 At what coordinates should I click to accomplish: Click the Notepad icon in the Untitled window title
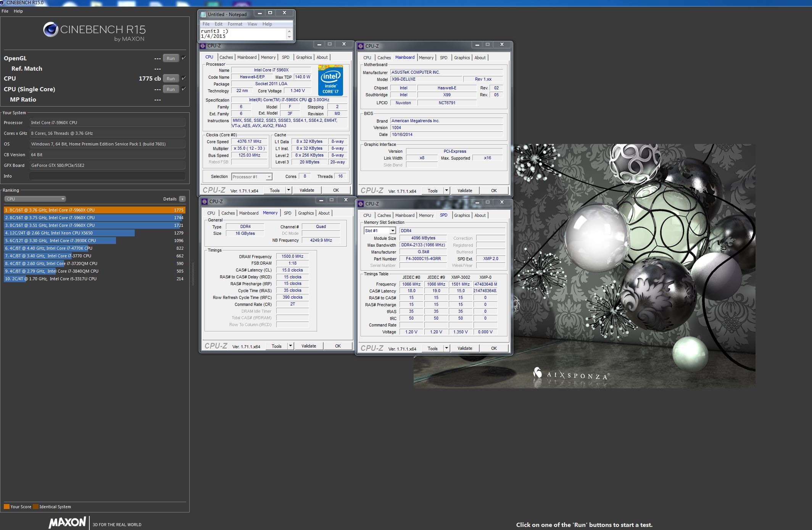[203, 15]
